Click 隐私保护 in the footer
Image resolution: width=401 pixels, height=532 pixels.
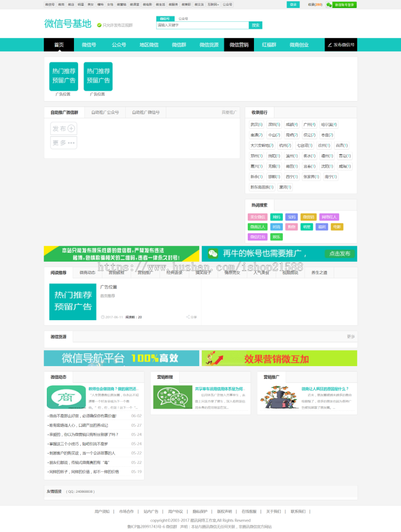pyautogui.click(x=200, y=511)
